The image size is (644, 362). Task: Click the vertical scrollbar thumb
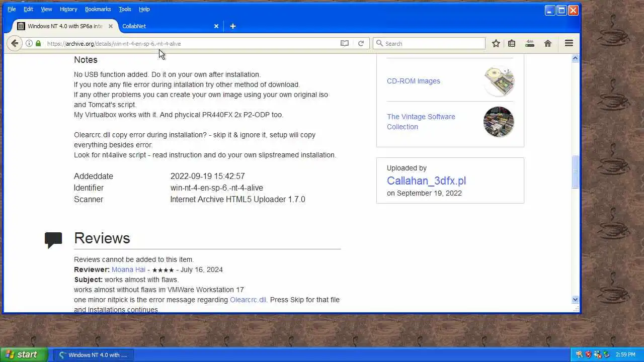coord(575,172)
